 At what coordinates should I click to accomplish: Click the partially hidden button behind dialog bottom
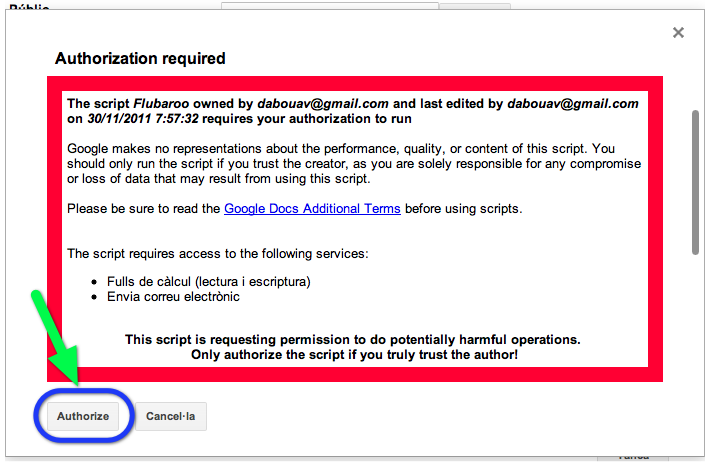[x=632, y=457]
